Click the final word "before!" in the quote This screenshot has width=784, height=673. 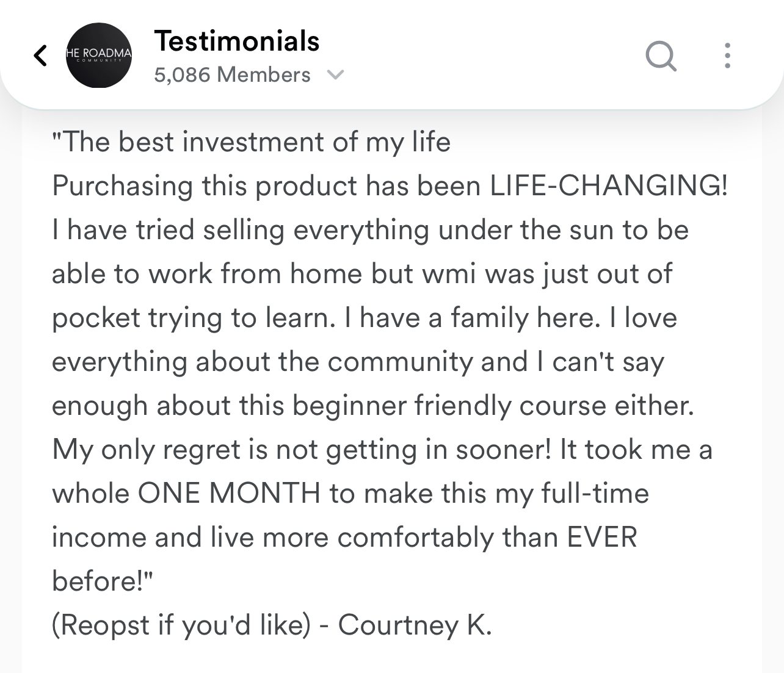(101, 581)
